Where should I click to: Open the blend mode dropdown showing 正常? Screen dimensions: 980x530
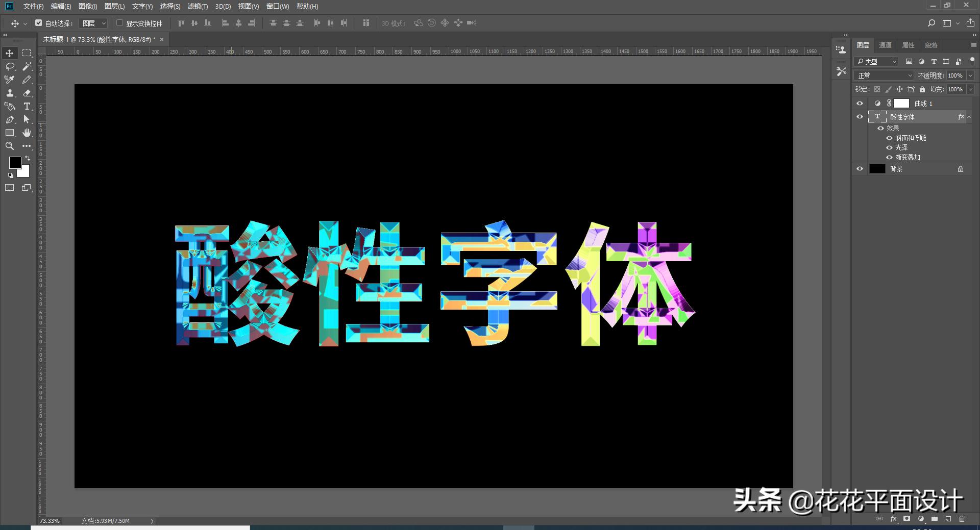[x=883, y=75]
